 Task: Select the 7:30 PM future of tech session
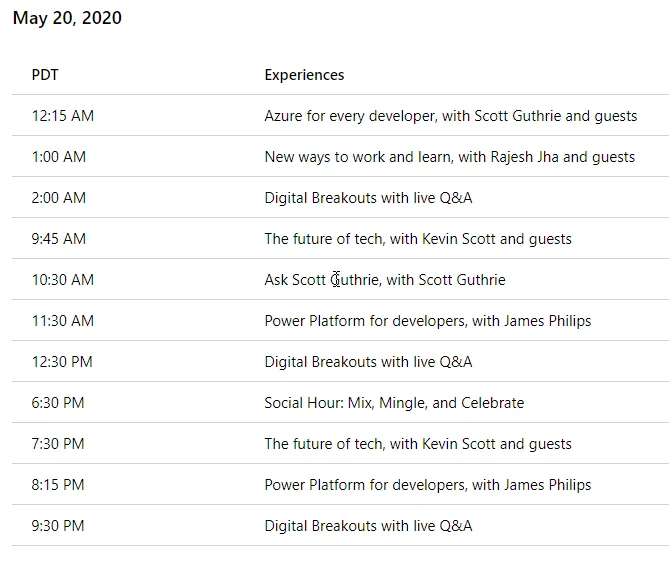pyautogui.click(x=418, y=443)
